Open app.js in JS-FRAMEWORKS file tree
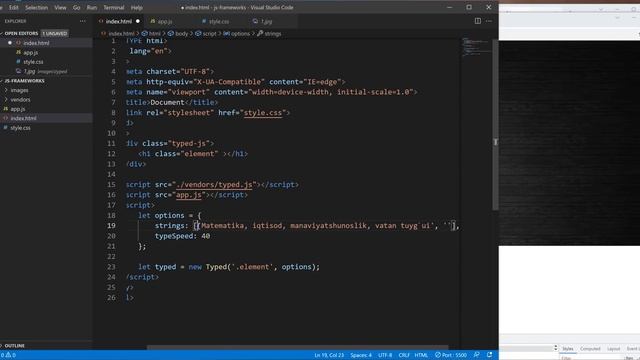 click(18, 109)
